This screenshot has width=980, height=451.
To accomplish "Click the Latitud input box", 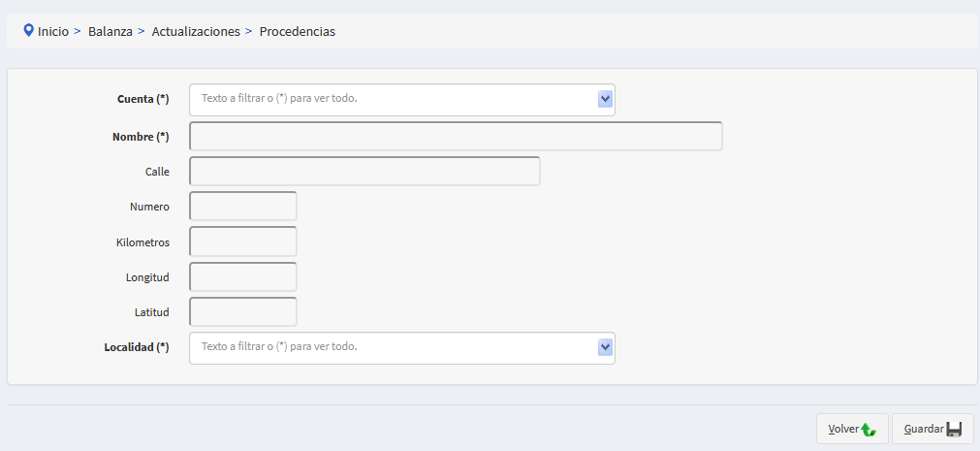I will coord(243,312).
